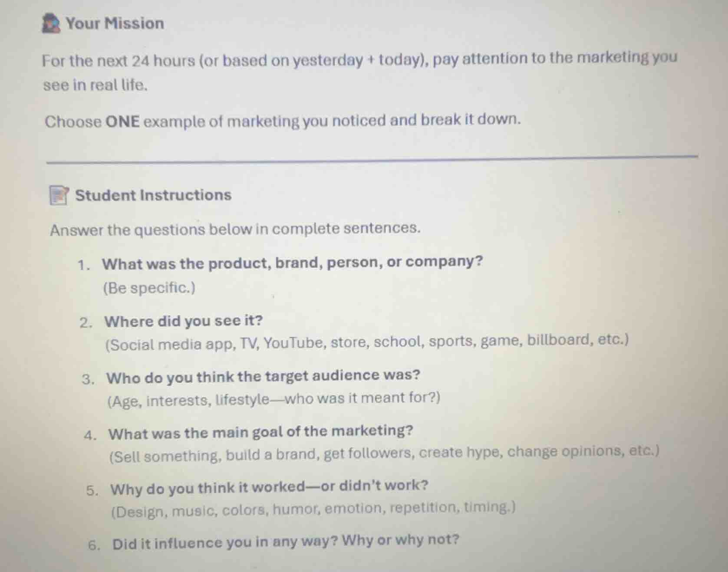The height and width of the screenshot is (572, 728).
Task: Click question 1 about product, brand, person
Action: point(292,263)
